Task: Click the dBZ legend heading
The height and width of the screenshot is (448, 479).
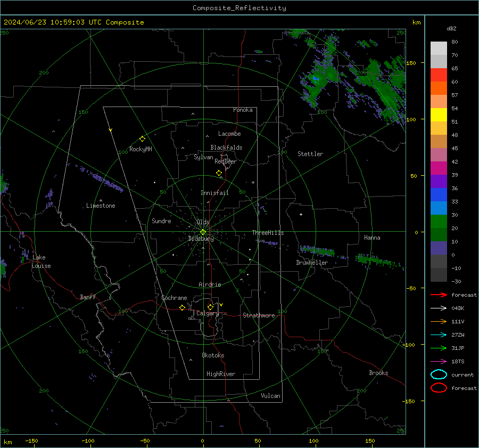Action: pyautogui.click(x=451, y=28)
